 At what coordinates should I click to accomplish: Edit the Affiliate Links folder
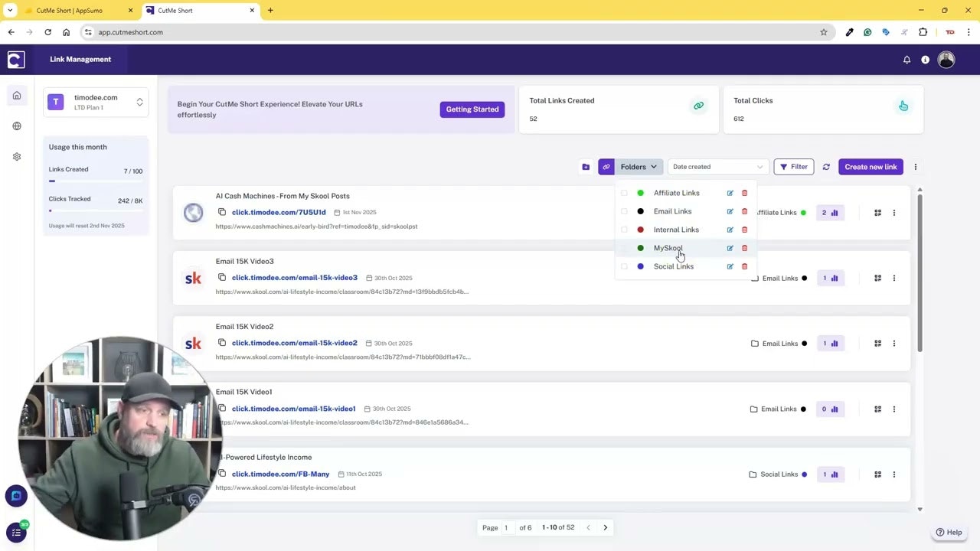point(730,193)
